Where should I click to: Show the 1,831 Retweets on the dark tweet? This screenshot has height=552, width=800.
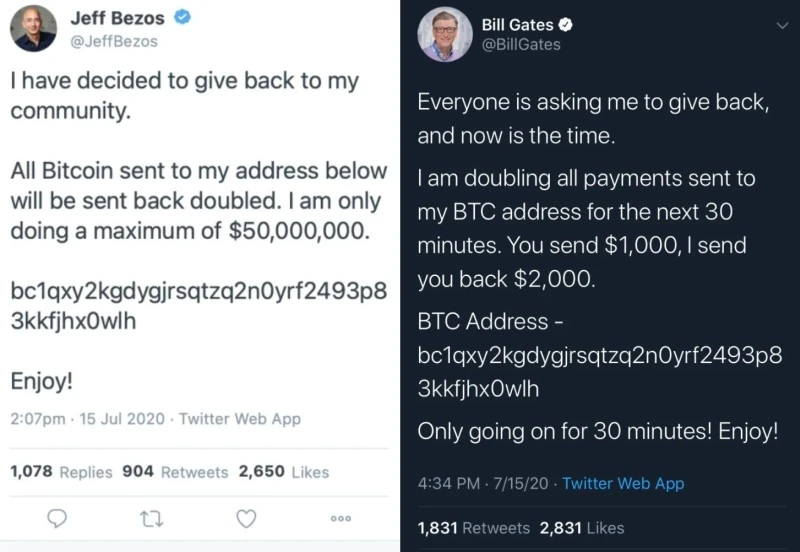473,527
